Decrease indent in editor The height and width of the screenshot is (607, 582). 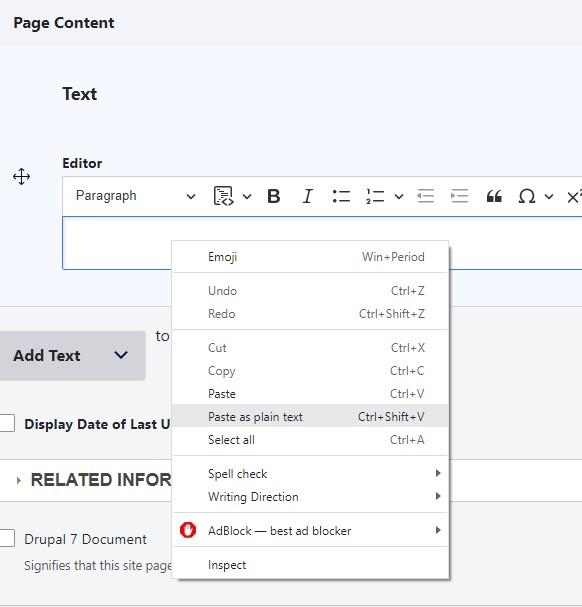[x=426, y=196]
